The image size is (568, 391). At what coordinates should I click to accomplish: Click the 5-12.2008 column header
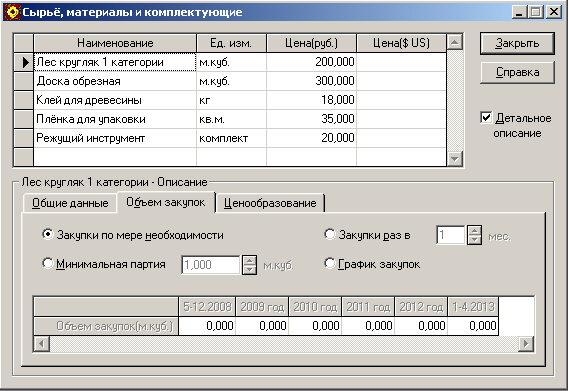click(x=207, y=307)
